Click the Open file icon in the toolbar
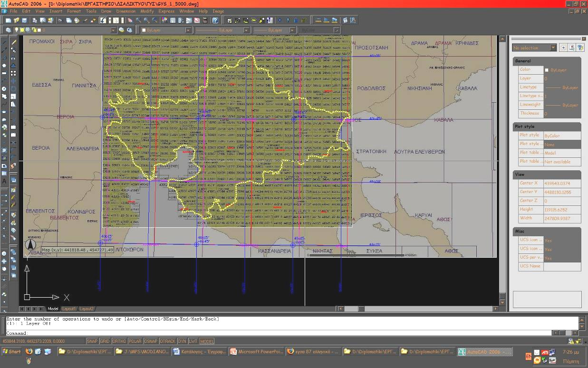588x368 pixels. (17, 20)
